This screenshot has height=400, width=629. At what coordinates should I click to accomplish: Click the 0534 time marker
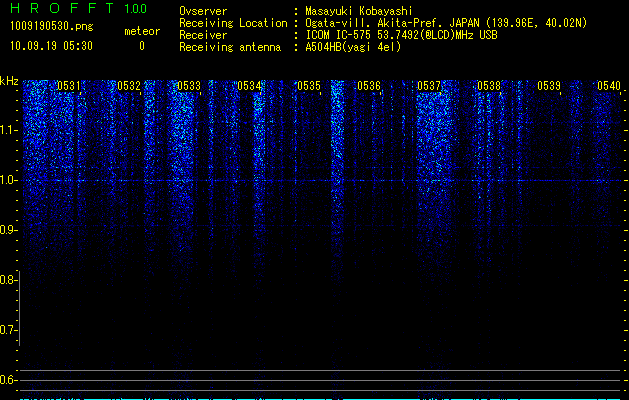point(249,86)
